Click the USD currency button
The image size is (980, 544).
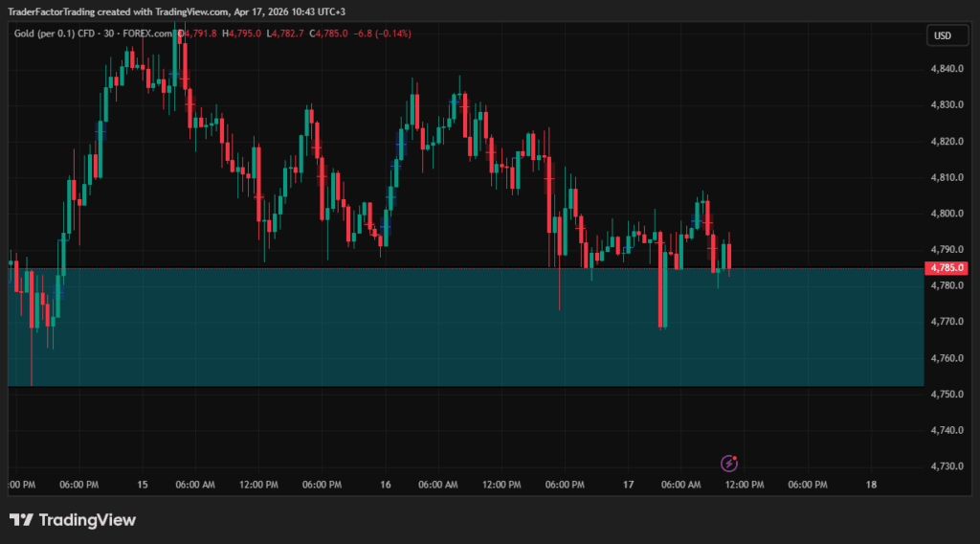click(x=947, y=35)
